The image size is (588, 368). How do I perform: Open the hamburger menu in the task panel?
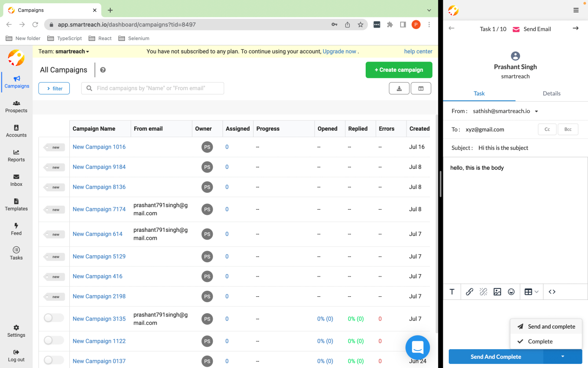pos(576,10)
